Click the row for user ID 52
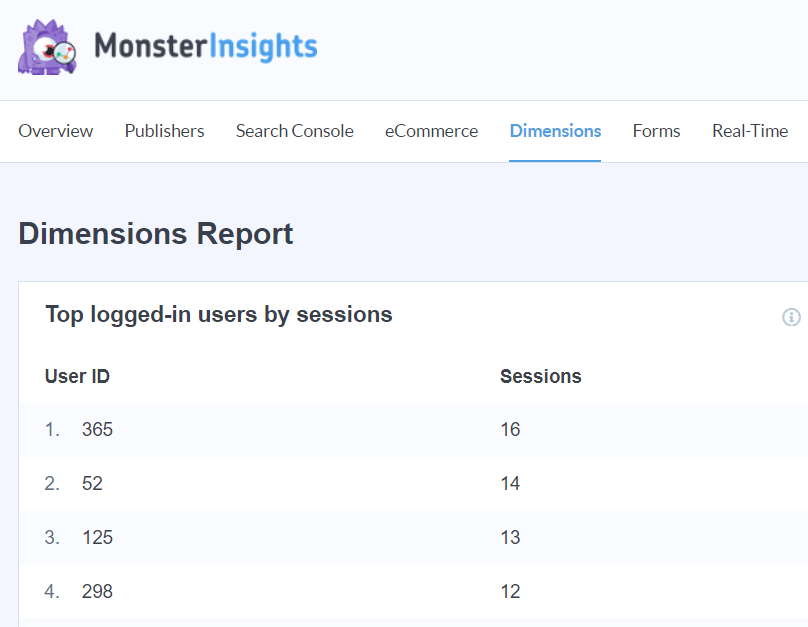The width and height of the screenshot is (808, 627). point(94,483)
